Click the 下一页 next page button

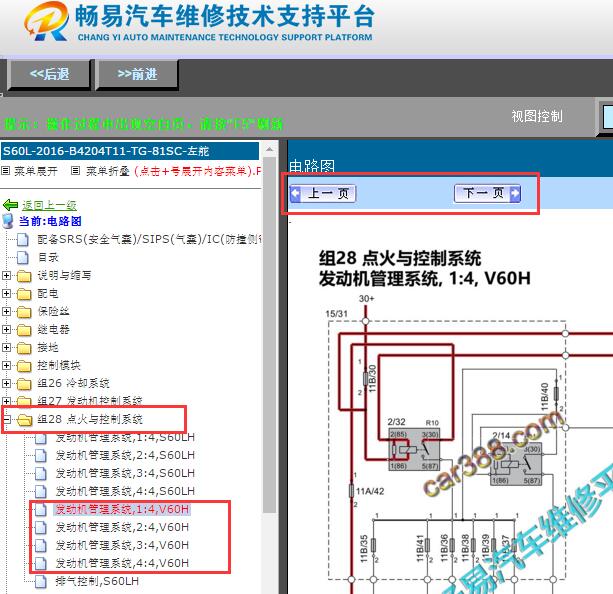[488, 193]
